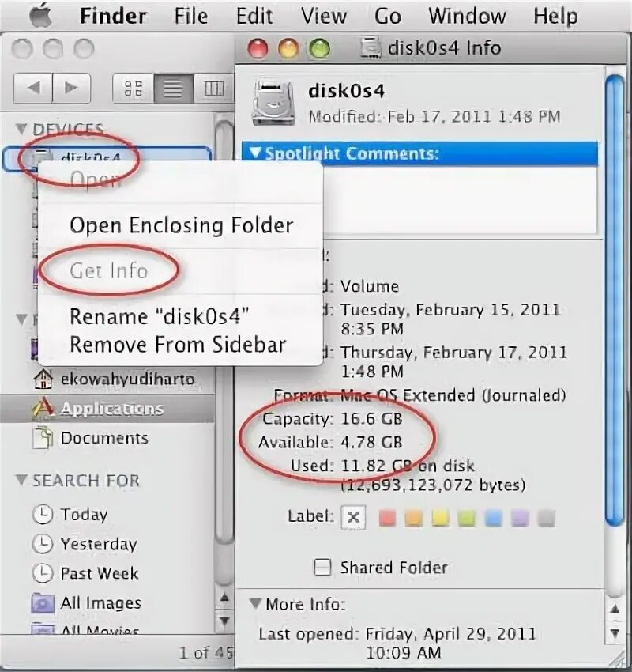Switch Finder to icon view
The image size is (632, 672).
(134, 89)
